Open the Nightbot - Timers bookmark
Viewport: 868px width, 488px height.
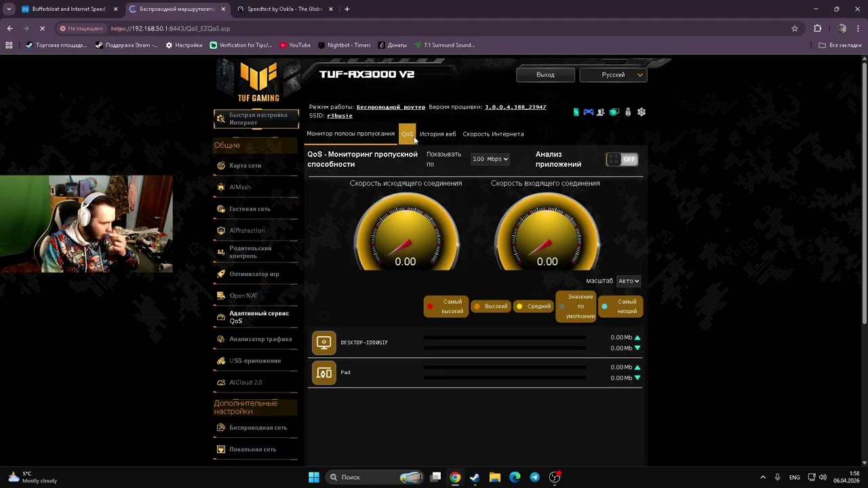[x=344, y=45]
